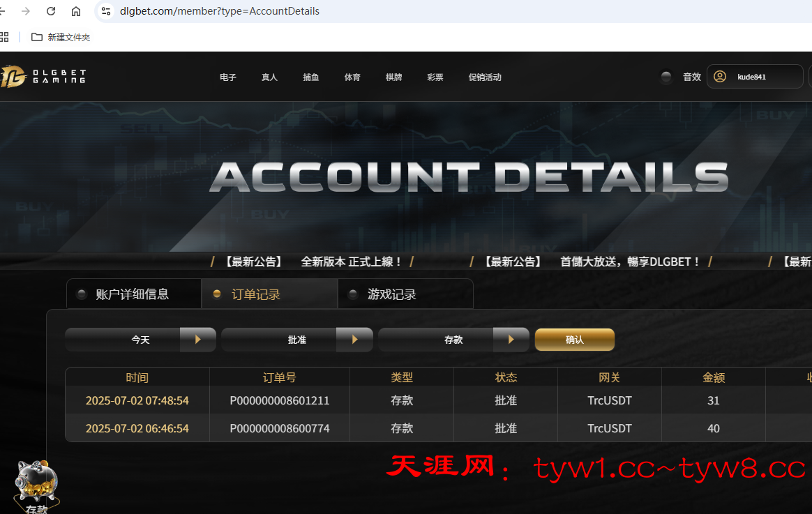812x514 pixels.
Task: Toggle the 音效 sound effect switch
Action: 666,77
